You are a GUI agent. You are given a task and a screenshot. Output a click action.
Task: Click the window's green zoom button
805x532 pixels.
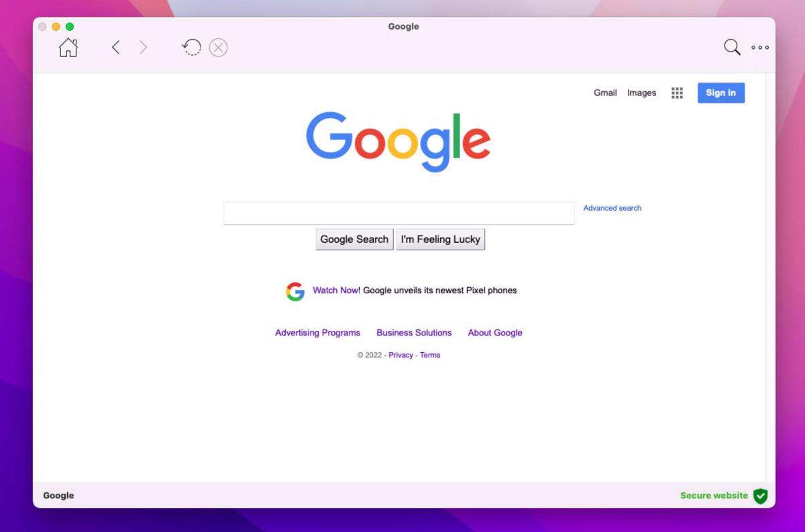point(70,27)
